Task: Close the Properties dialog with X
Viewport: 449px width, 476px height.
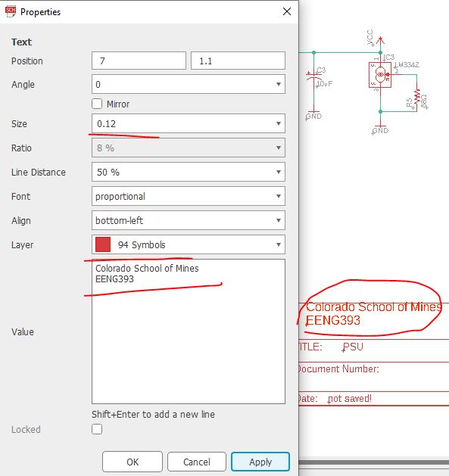Action: coord(287,11)
